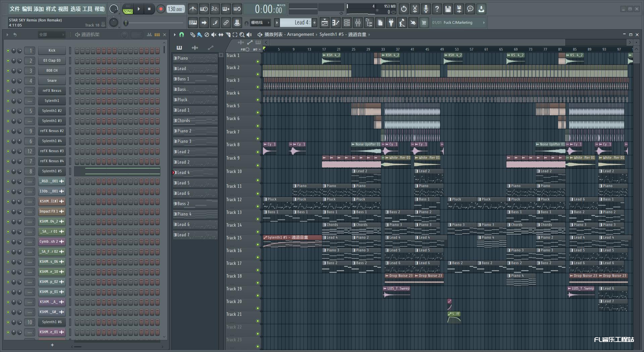This screenshot has width=644, height=352.
Task: Toggle the metronome button
Action: point(193,9)
